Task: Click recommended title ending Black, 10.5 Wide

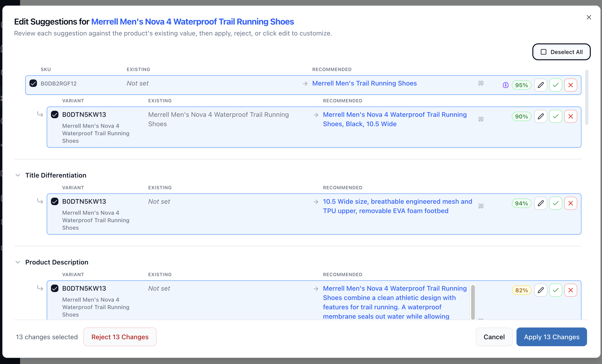Action: pyautogui.click(x=395, y=119)
